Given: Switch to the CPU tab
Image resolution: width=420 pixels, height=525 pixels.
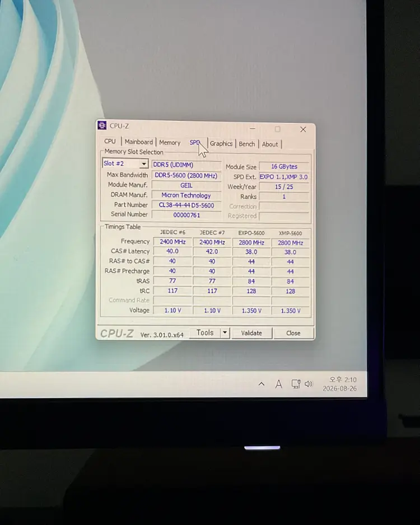Looking at the screenshot, I should pyautogui.click(x=110, y=141).
